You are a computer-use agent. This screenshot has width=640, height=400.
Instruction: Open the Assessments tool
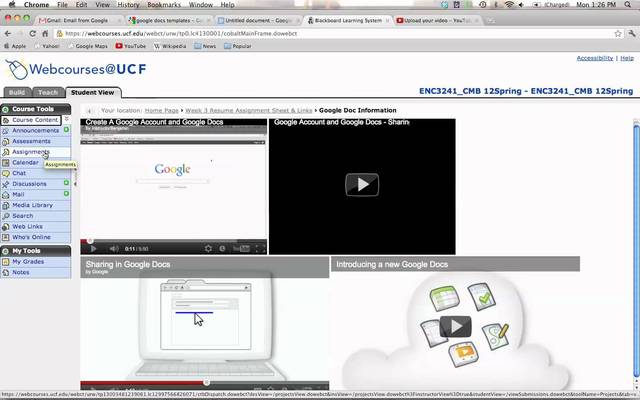click(x=31, y=141)
